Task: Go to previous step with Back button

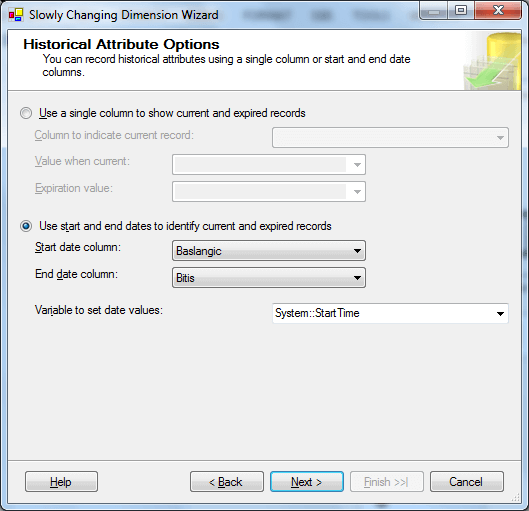Action: coord(227,482)
